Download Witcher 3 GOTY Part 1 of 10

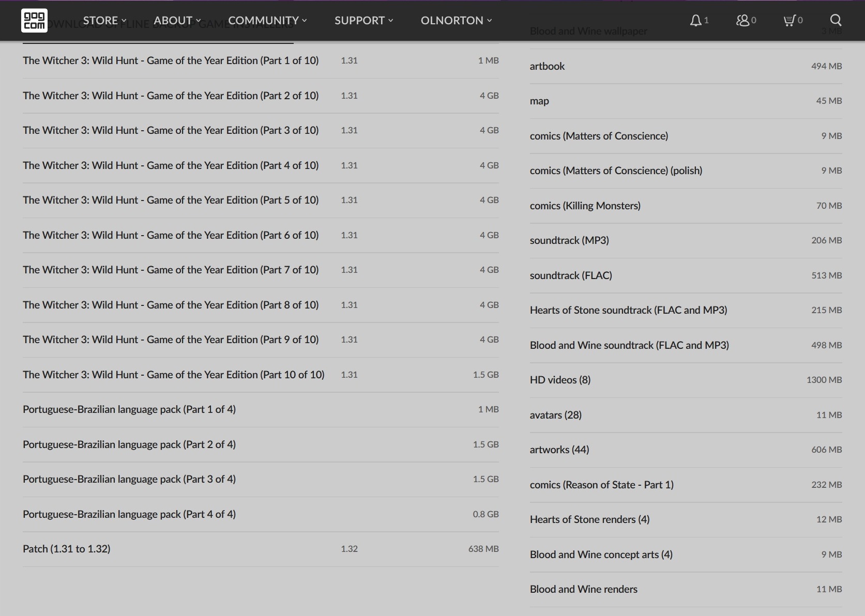point(261,60)
